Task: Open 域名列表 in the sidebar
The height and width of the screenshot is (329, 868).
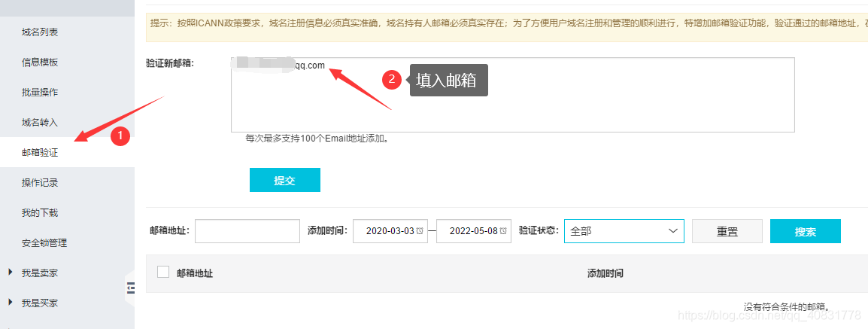Action: [x=40, y=32]
